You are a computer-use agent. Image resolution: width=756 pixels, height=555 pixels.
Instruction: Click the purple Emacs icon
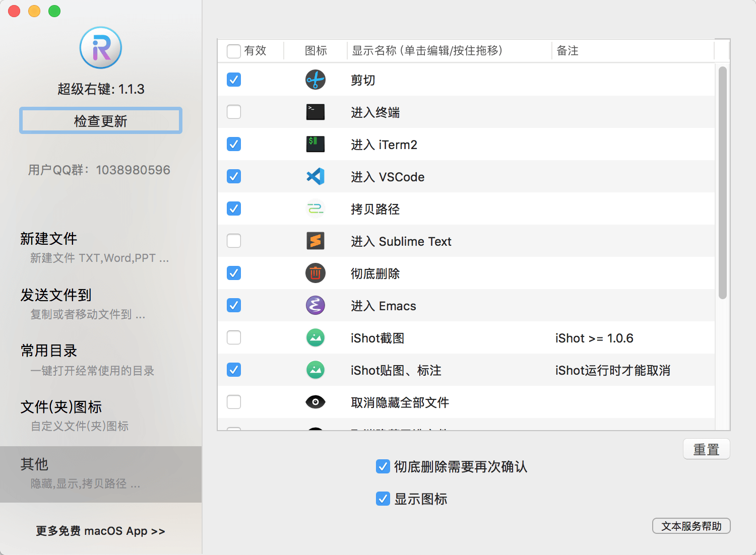[316, 305]
